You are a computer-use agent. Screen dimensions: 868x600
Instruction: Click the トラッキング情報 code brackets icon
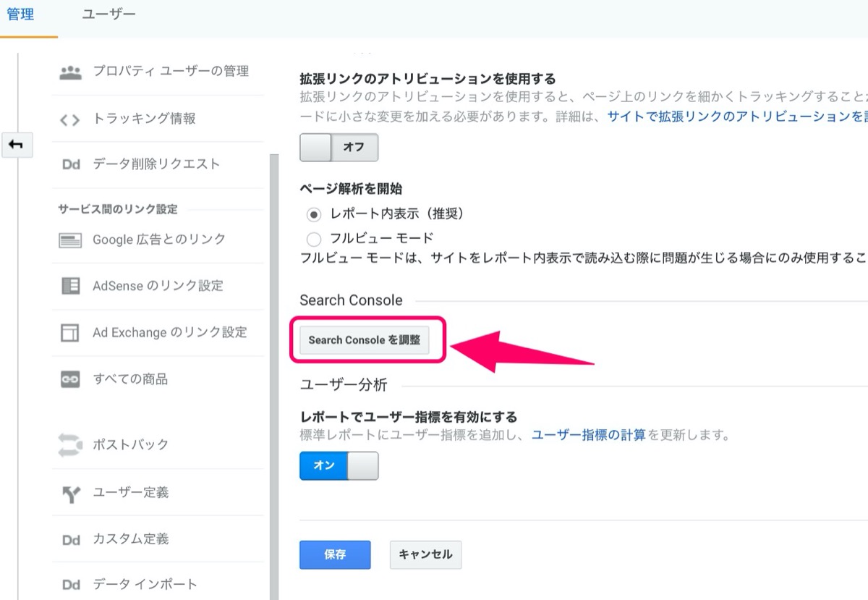(69, 119)
